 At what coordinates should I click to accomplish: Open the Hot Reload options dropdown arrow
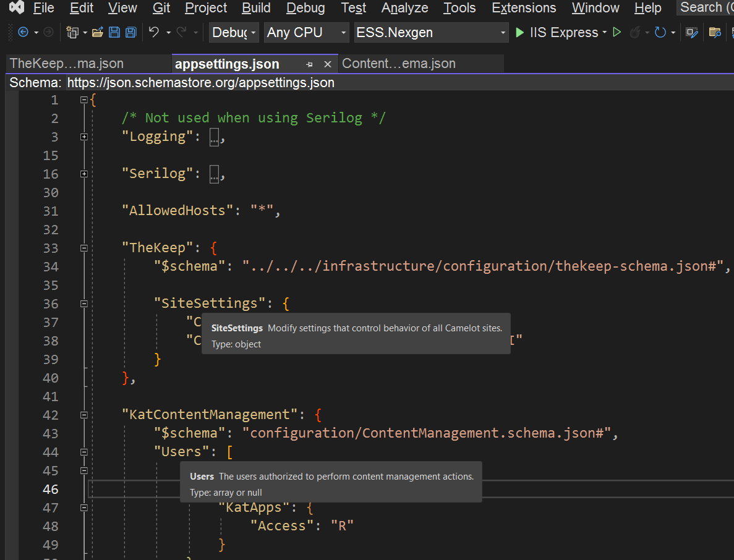point(647,33)
